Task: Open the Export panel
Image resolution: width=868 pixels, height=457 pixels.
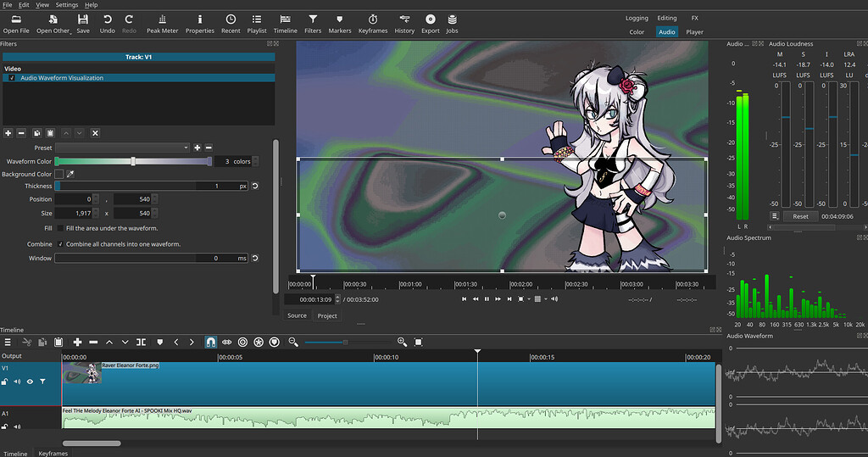Action: coord(430,24)
